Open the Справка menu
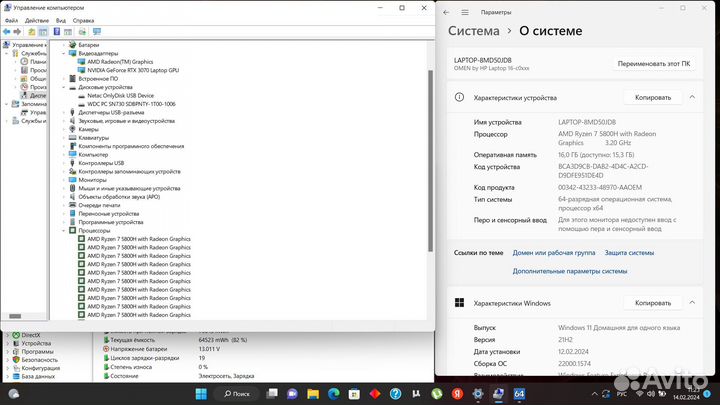 pos(83,21)
